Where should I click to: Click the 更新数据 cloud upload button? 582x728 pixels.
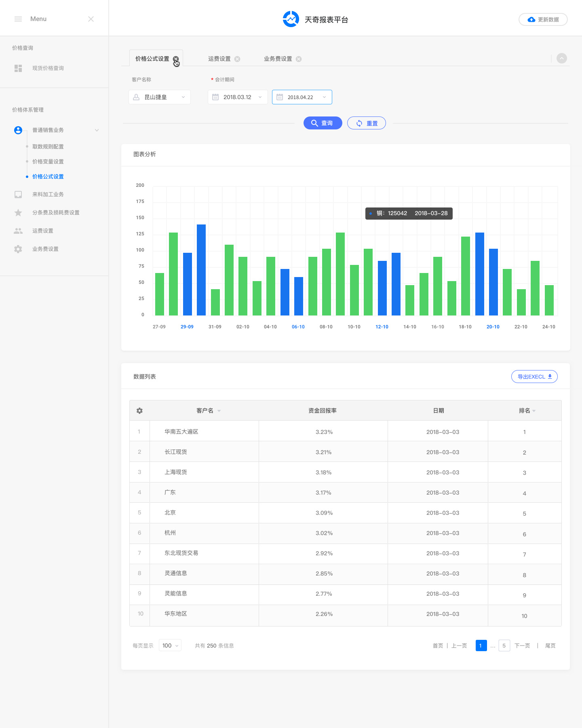point(543,19)
